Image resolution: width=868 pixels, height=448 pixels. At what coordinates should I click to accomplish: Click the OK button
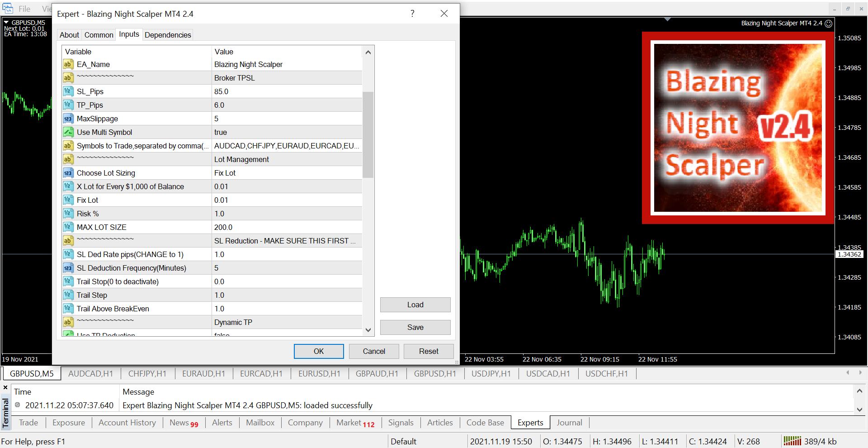pos(319,351)
